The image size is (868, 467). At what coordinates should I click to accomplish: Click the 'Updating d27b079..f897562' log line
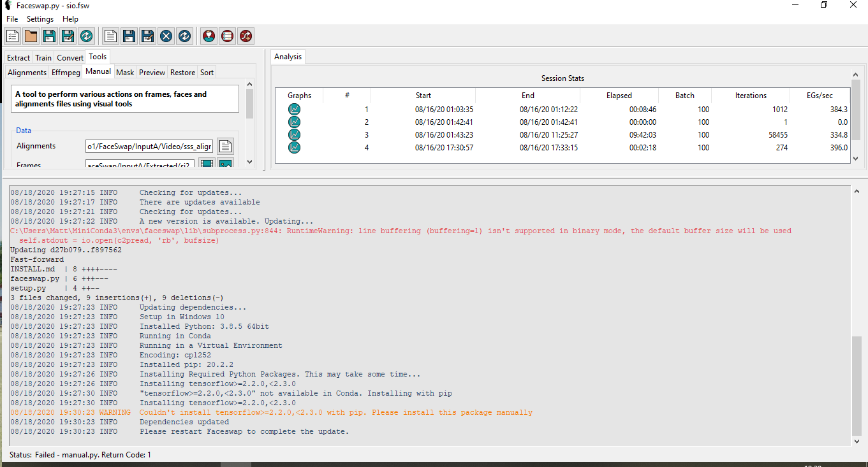pos(66,250)
